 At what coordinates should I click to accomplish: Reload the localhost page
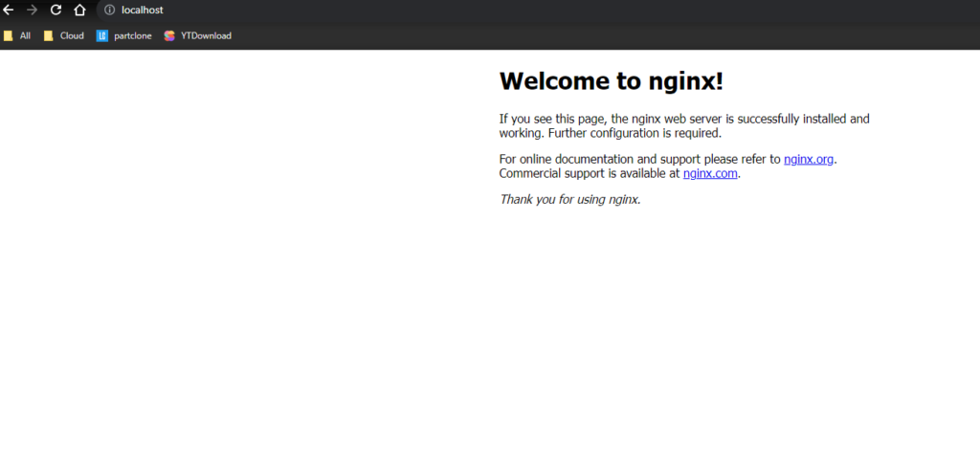tap(56, 10)
